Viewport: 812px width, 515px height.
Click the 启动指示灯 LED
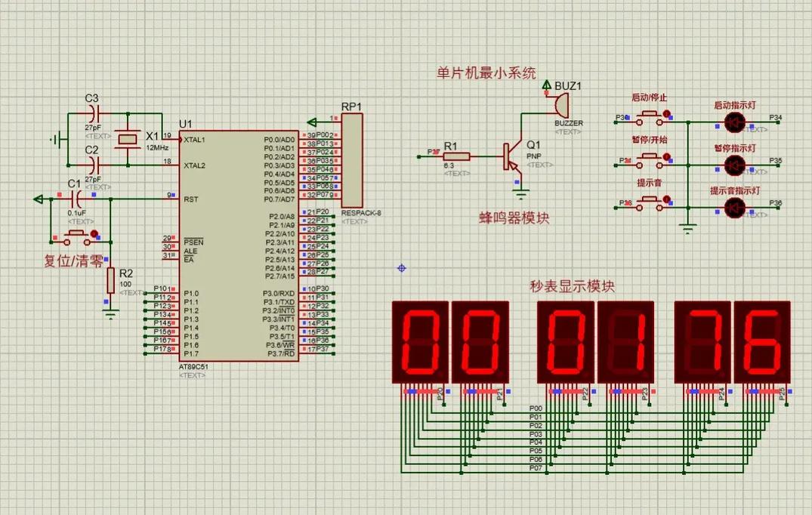(x=734, y=122)
